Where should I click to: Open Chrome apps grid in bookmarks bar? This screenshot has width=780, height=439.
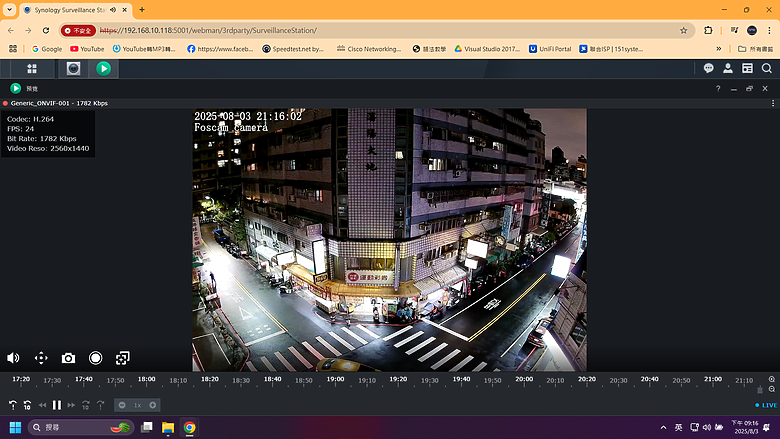pos(13,49)
